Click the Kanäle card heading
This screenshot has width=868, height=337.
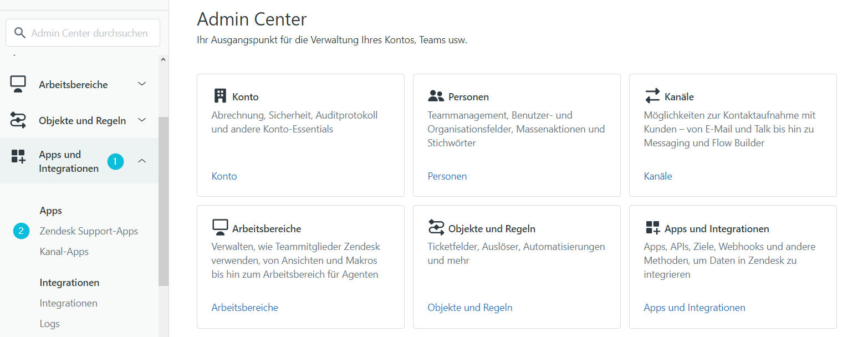pos(679,97)
